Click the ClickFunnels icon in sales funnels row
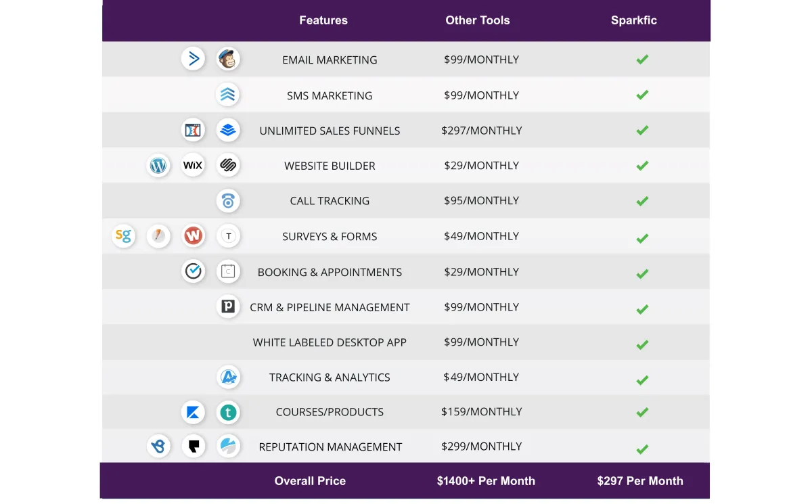This screenshot has width=812, height=504. [194, 130]
